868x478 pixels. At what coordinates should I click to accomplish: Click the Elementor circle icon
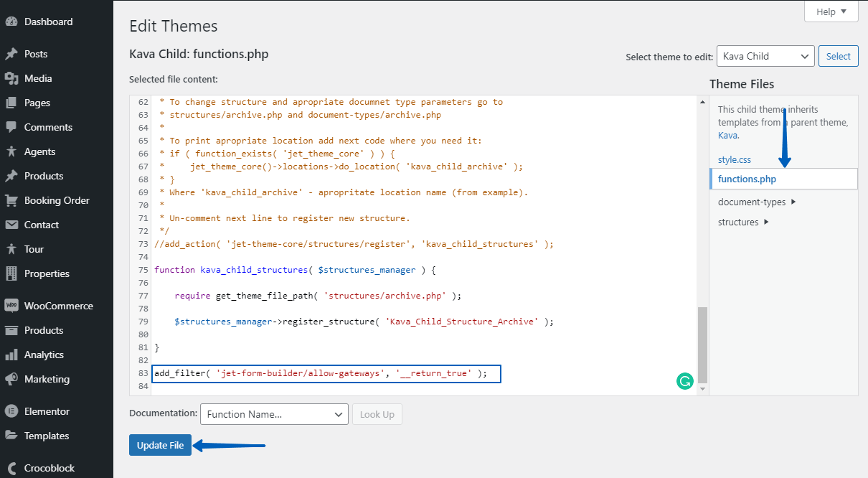click(x=11, y=411)
